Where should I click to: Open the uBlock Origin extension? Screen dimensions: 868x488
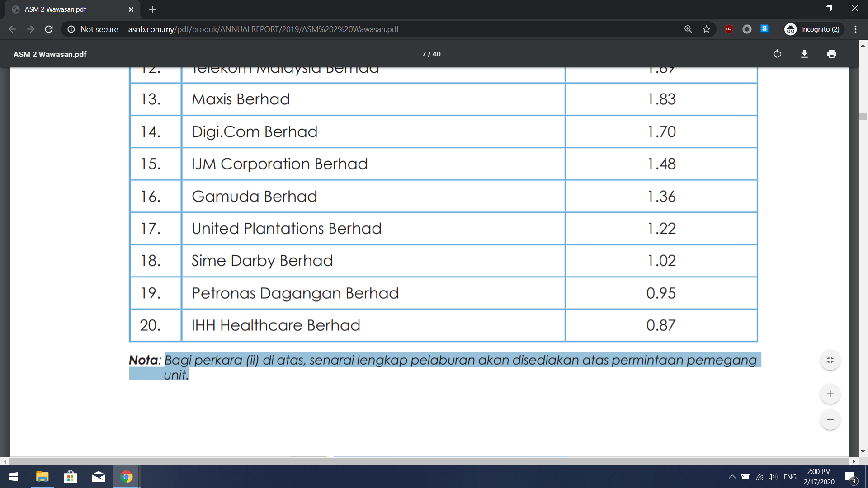(729, 29)
